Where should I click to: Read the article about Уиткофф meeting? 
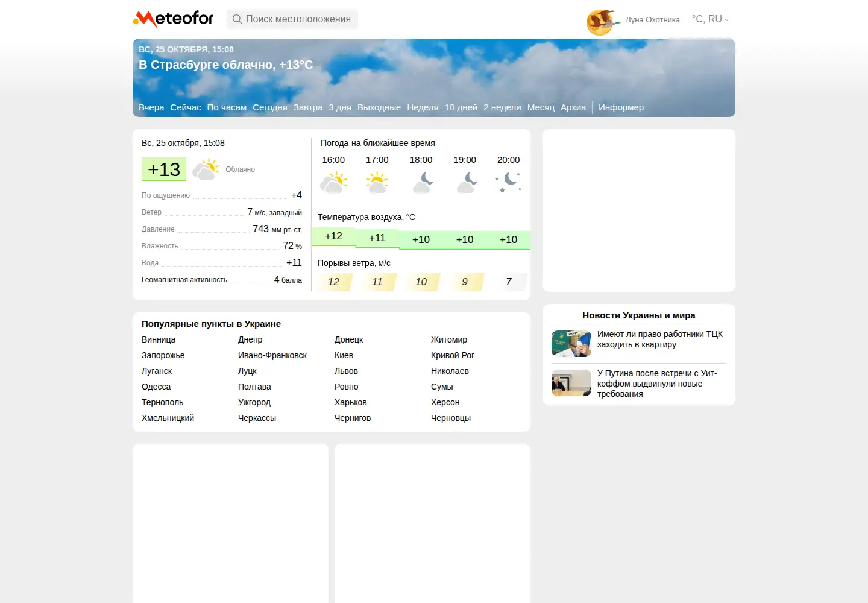[657, 384]
